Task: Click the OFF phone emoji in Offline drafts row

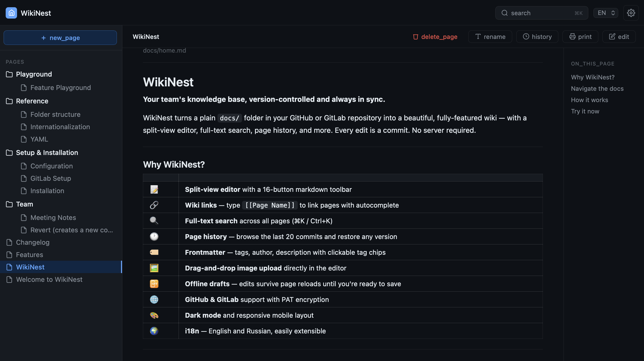Action: [154, 284]
